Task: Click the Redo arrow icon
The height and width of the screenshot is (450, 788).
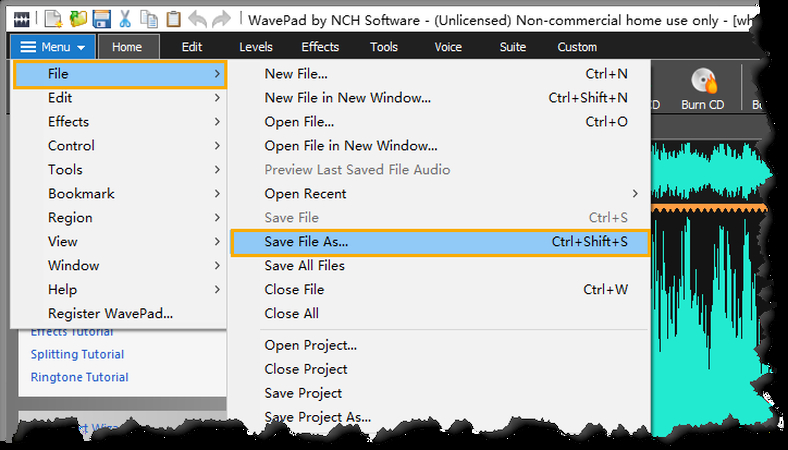Action: pyautogui.click(x=222, y=18)
